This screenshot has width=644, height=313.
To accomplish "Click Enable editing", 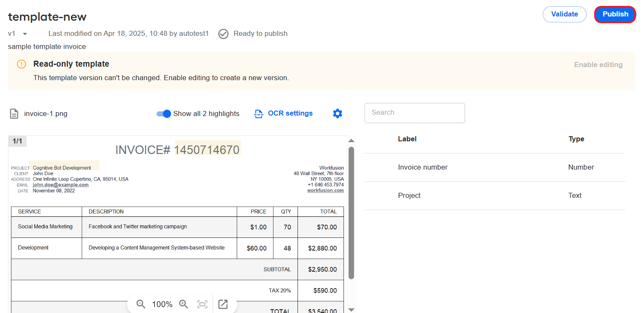I will [598, 65].
